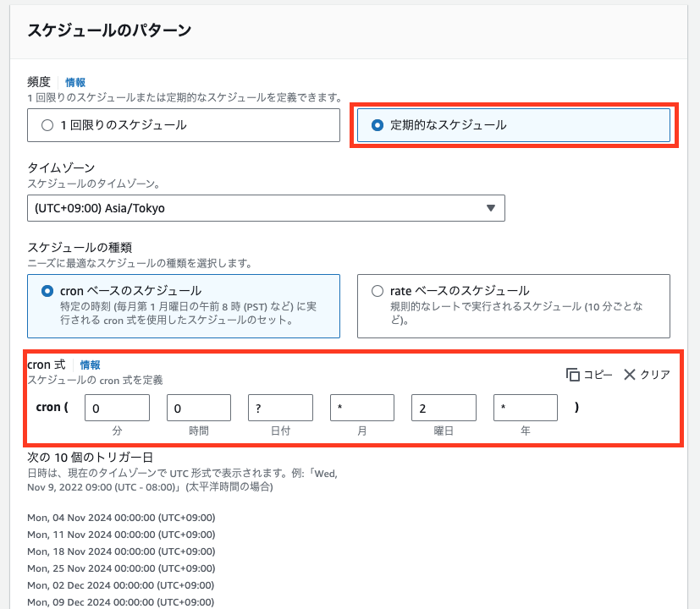Image resolution: width=700 pixels, height=609 pixels.
Task: Select the 日付 field containing ?
Action: pyautogui.click(x=280, y=408)
